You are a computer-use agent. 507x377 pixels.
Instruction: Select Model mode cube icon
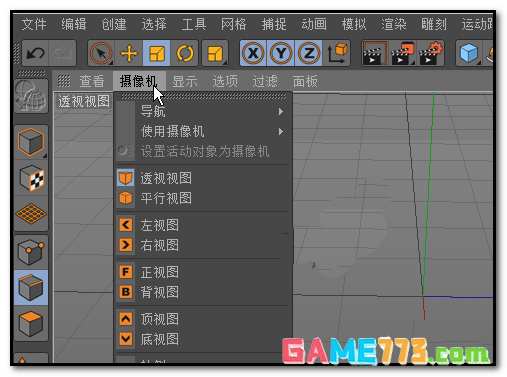[31, 142]
